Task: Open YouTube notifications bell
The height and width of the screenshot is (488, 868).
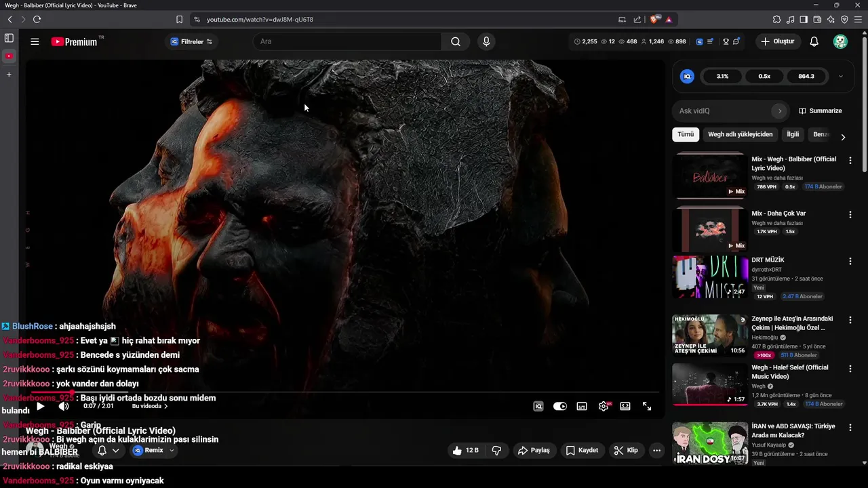Action: pyautogui.click(x=814, y=41)
